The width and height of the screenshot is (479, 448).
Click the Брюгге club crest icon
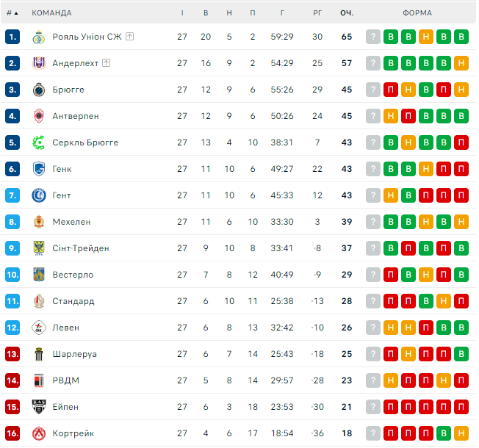(x=39, y=90)
